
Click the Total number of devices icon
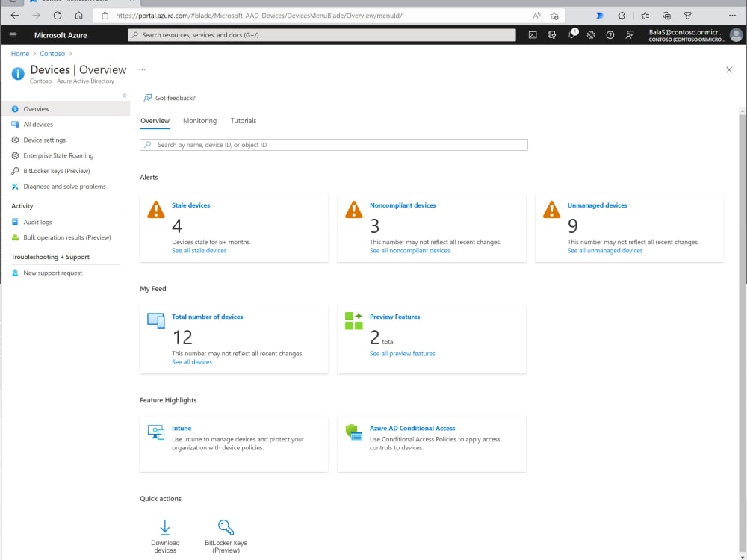[156, 321]
